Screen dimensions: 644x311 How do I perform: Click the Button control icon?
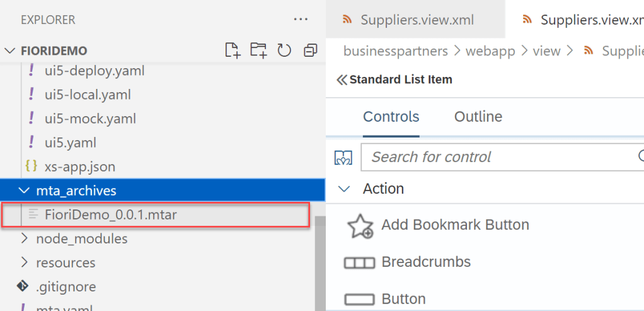click(359, 299)
